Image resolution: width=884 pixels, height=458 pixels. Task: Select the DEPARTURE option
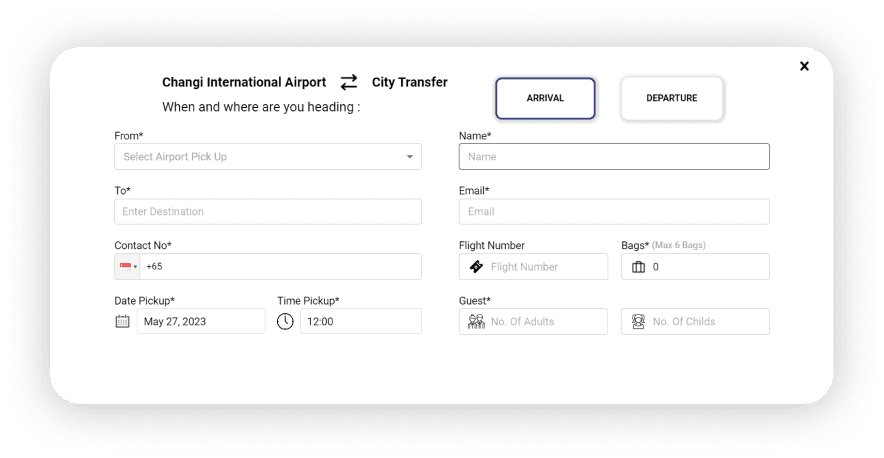tap(671, 98)
